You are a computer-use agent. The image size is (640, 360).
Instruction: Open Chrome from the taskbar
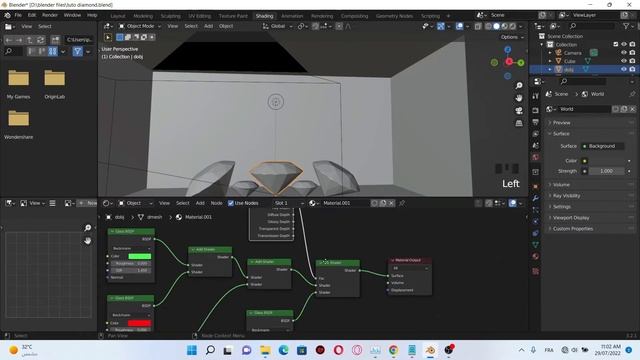click(393, 350)
